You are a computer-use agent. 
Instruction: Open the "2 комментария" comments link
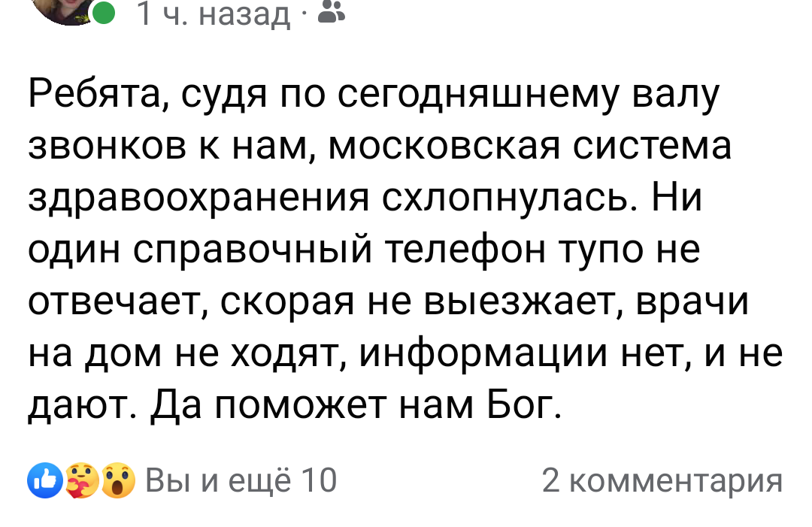662,480
